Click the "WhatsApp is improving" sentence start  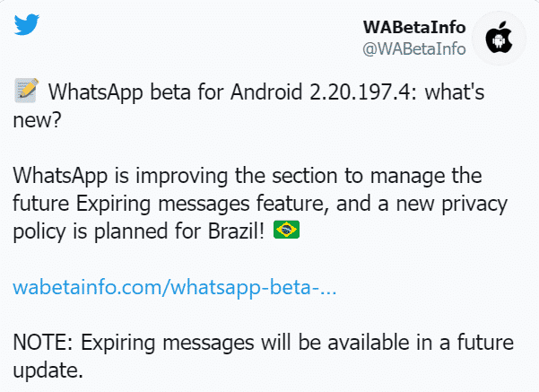(120, 176)
